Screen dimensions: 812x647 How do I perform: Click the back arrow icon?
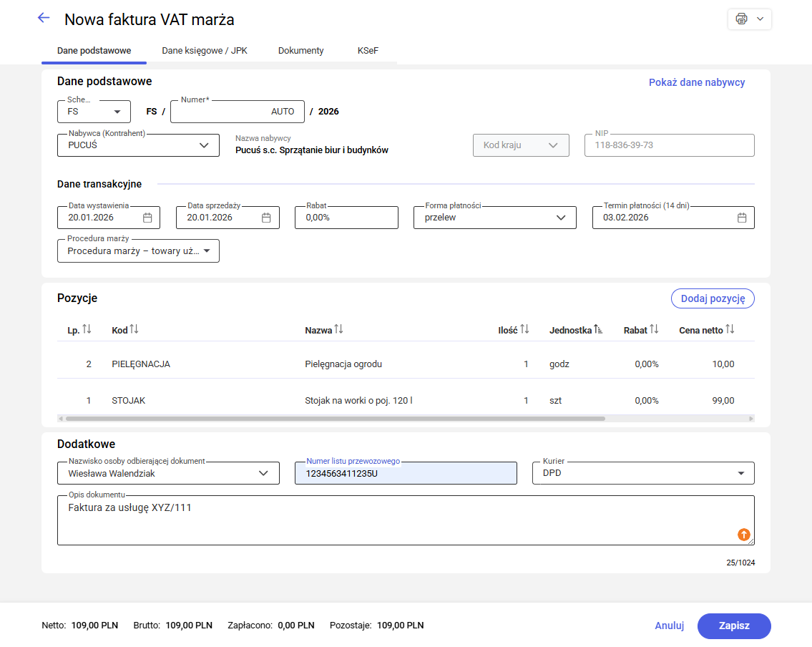tap(44, 19)
